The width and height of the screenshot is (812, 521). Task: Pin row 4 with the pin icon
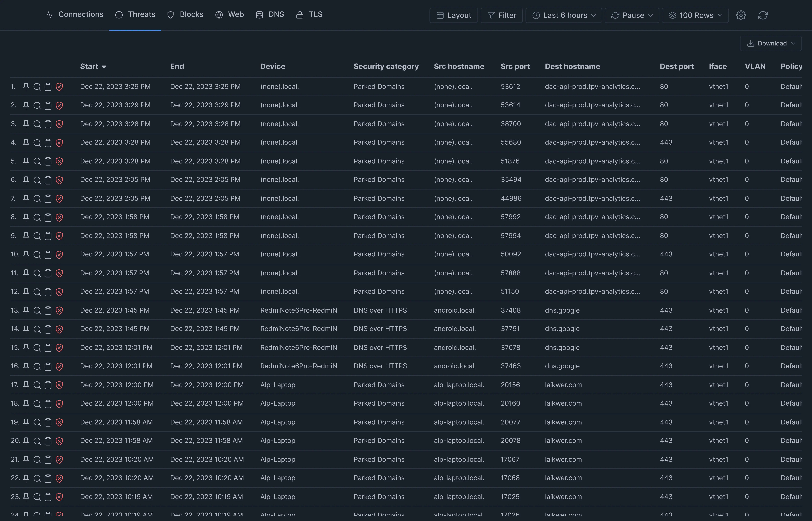point(26,143)
